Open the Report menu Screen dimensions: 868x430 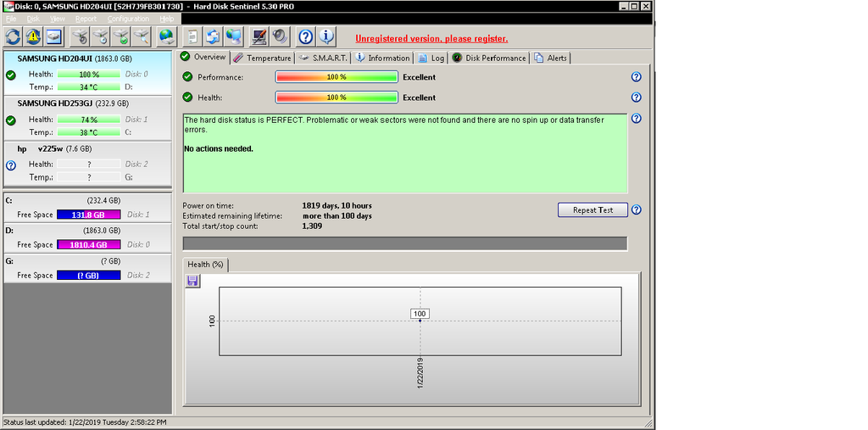[86, 19]
